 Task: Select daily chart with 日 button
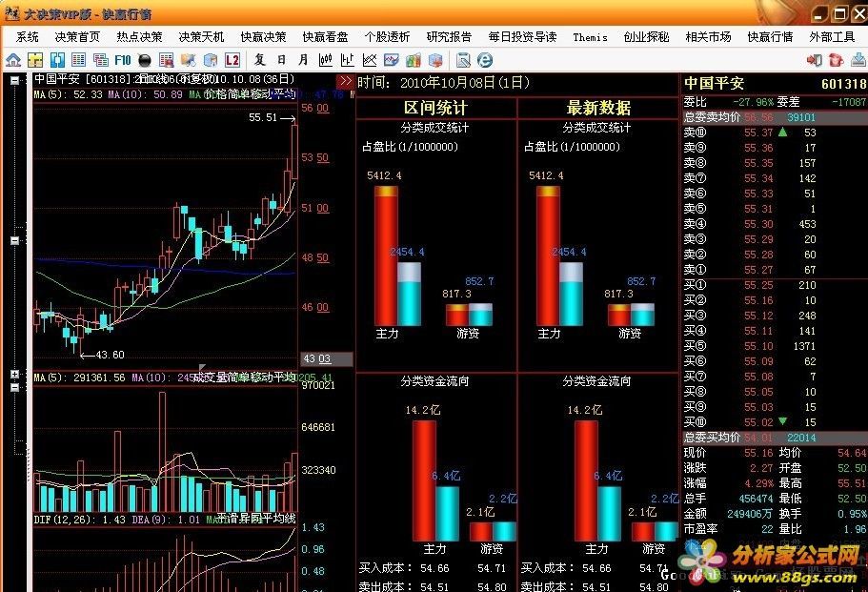(x=282, y=59)
